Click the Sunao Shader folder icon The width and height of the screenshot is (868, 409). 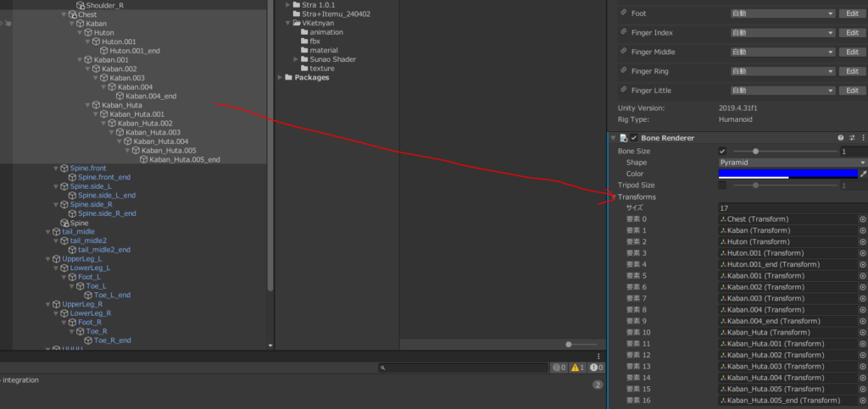304,60
